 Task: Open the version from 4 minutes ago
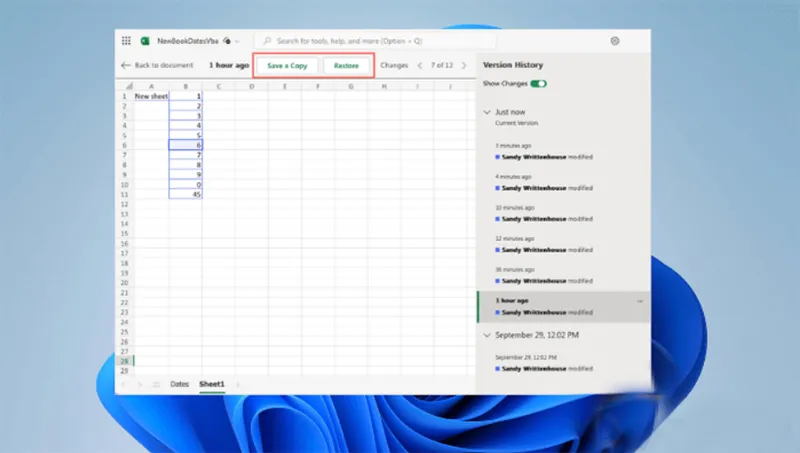[x=563, y=183]
